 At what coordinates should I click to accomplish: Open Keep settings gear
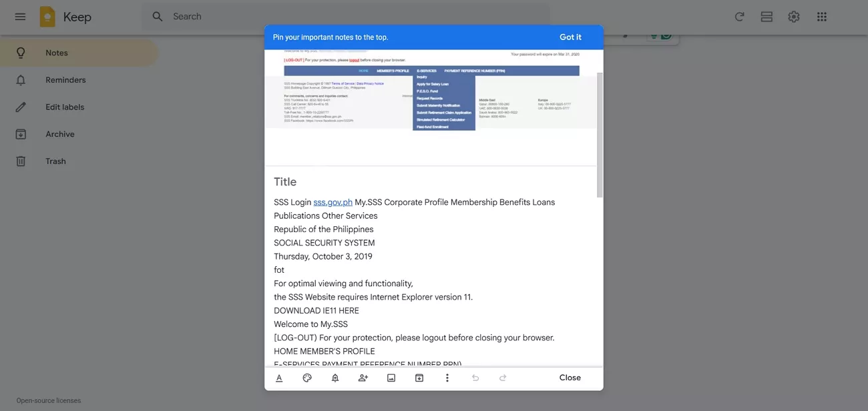793,16
